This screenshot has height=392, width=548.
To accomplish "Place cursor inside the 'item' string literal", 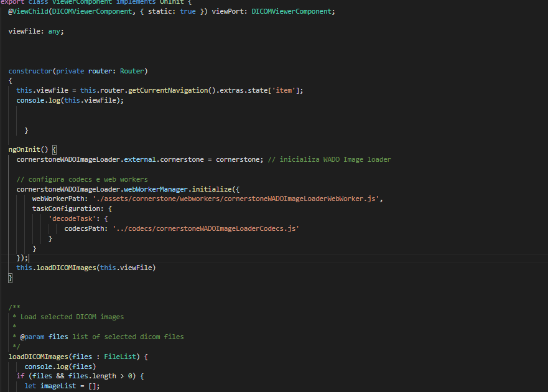I will coord(284,90).
